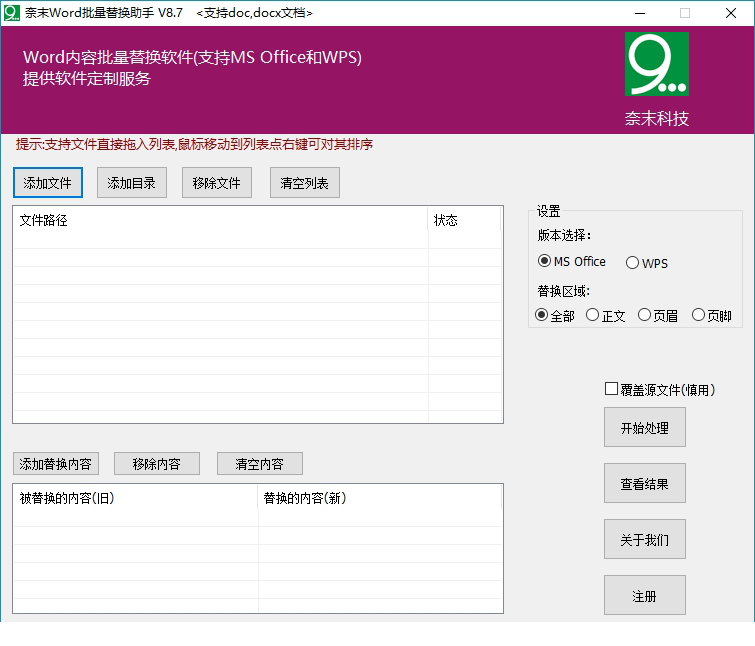Open results via 查看结果 button
Image resolution: width=755 pixels, height=646 pixels.
645,483
